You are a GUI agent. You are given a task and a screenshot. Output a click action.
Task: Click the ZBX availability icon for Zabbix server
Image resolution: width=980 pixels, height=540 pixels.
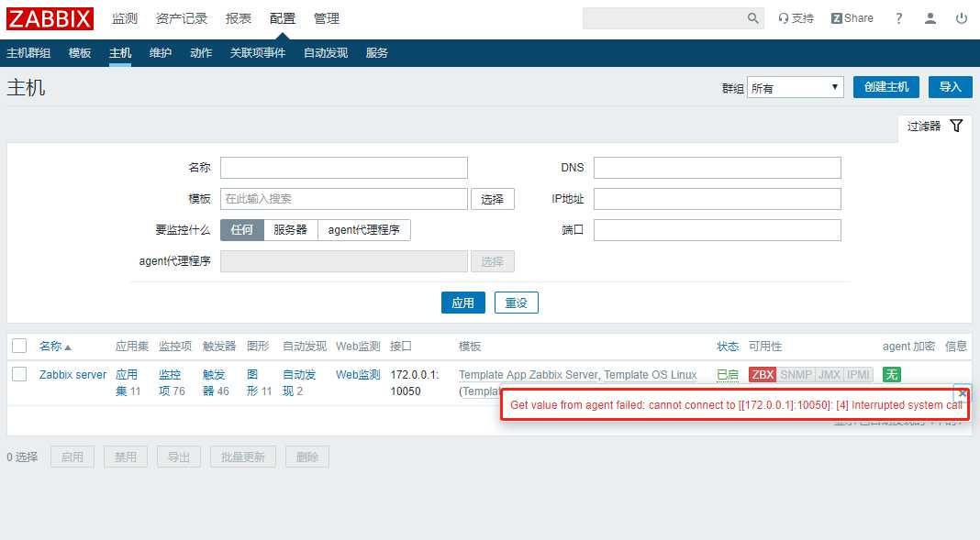762,374
